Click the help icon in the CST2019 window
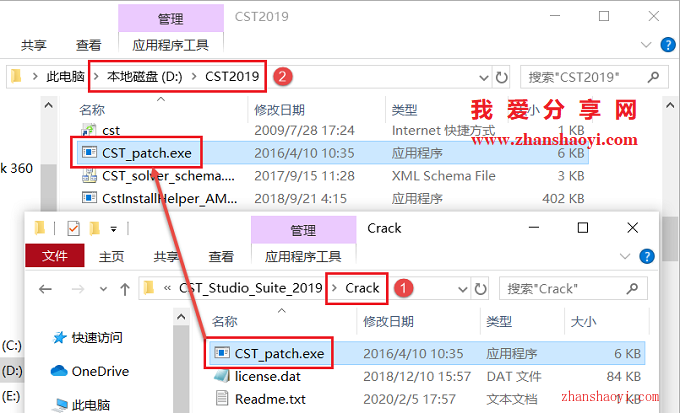Screen dimensions: 680x413 (668, 45)
